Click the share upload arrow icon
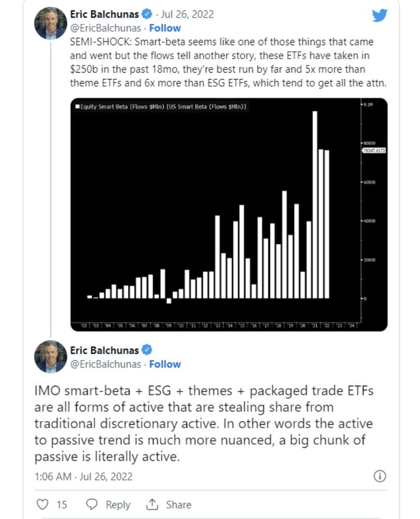 coord(152,504)
